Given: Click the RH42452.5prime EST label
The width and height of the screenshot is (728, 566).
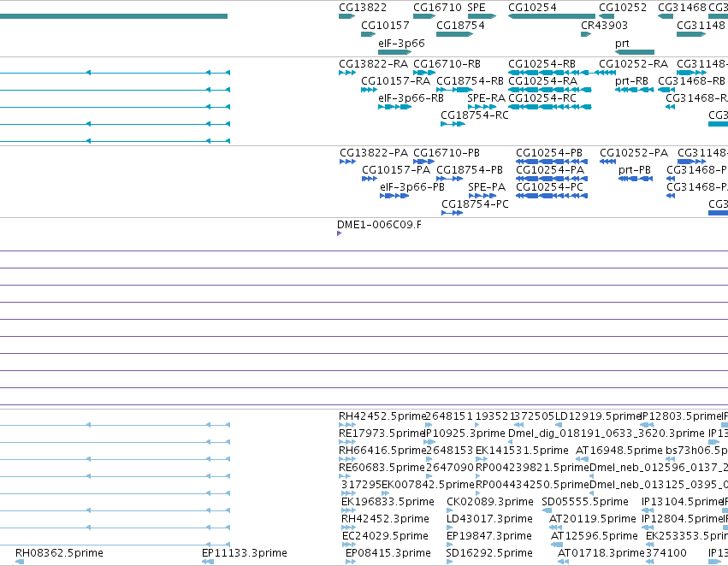Looking at the screenshot, I should 382,416.
